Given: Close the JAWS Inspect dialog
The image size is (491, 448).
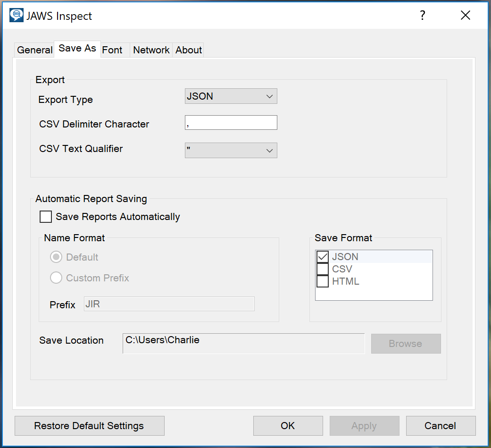Looking at the screenshot, I should (466, 15).
